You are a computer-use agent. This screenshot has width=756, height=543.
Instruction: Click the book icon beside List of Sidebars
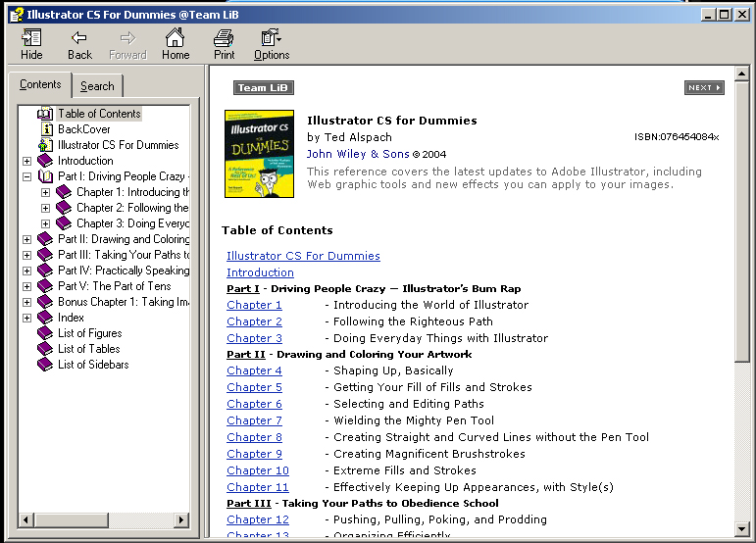pyautogui.click(x=45, y=365)
